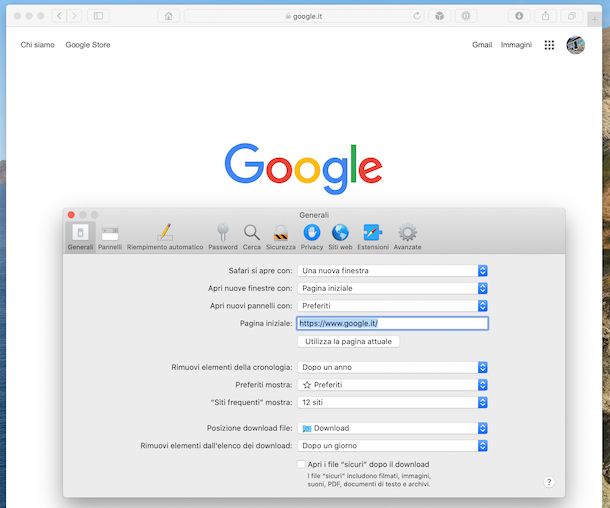The image size is (610, 508).
Task: Click the round extension icon beside the cube
Action: pos(466,16)
